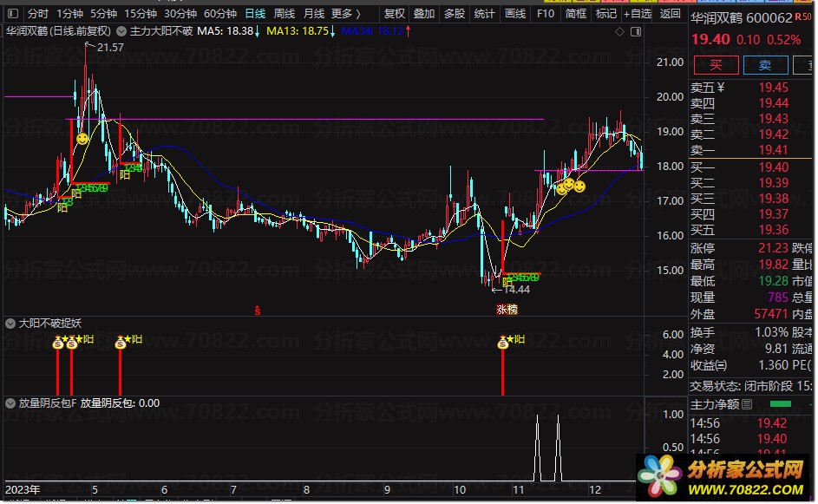Select the 买一 price 19.40
The image size is (818, 504).
coord(774,167)
